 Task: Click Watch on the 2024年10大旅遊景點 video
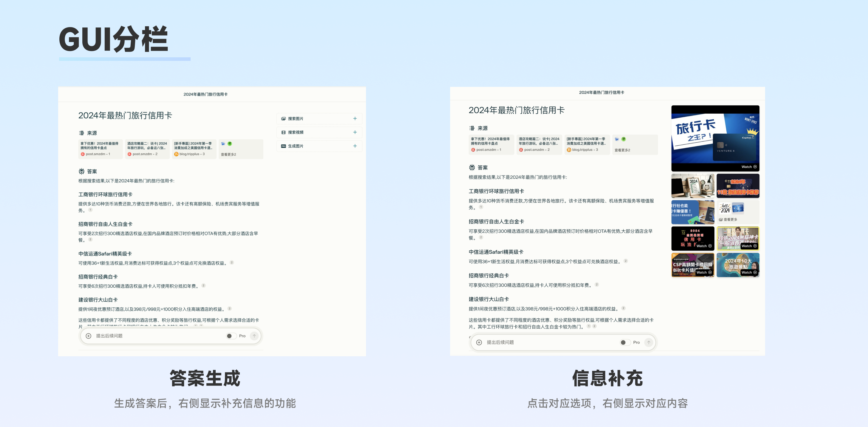[749, 272]
